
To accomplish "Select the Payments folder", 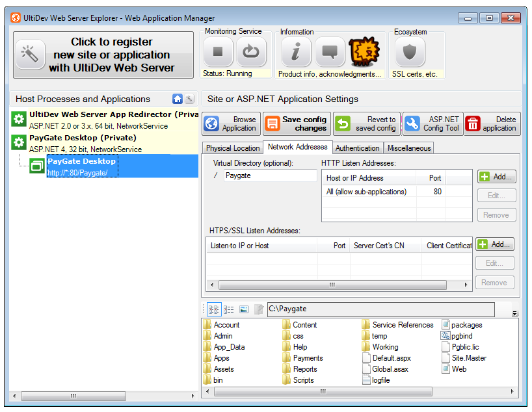I will [x=302, y=358].
